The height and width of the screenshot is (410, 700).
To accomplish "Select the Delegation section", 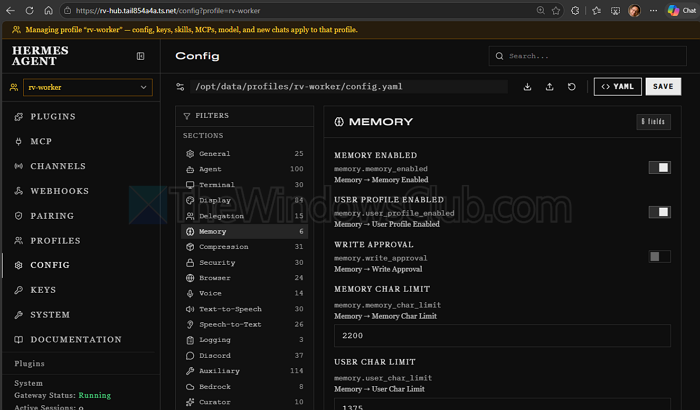I will click(245, 216).
